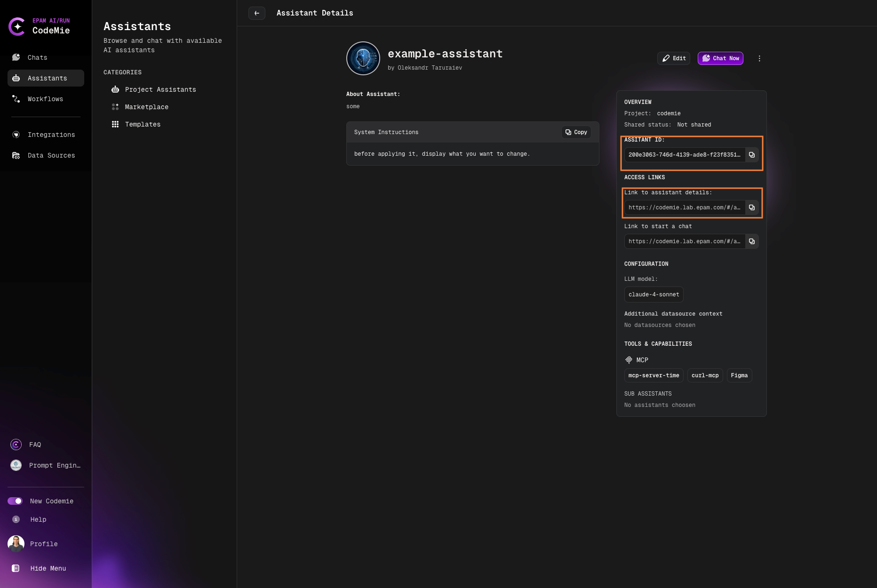Open the three-dot more options menu

[759, 58]
